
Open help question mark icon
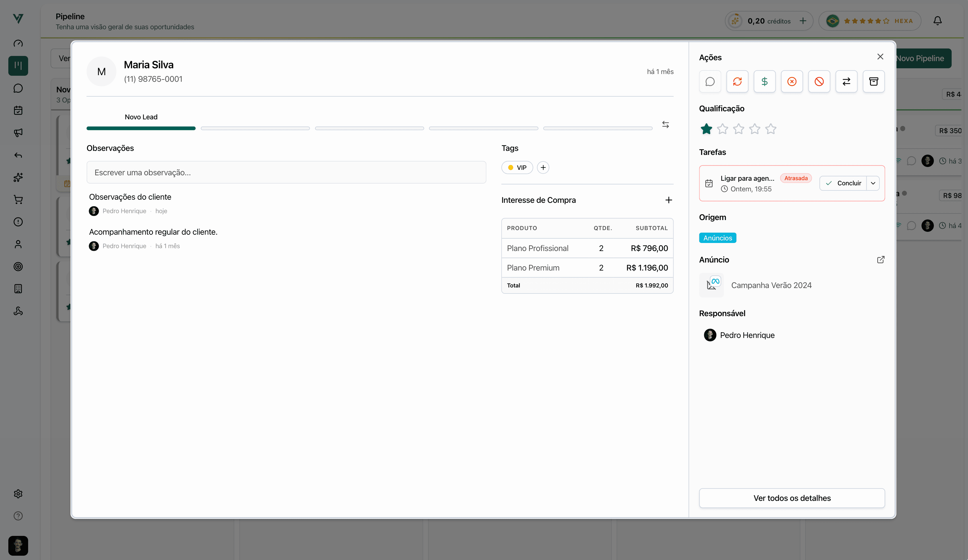click(x=18, y=516)
